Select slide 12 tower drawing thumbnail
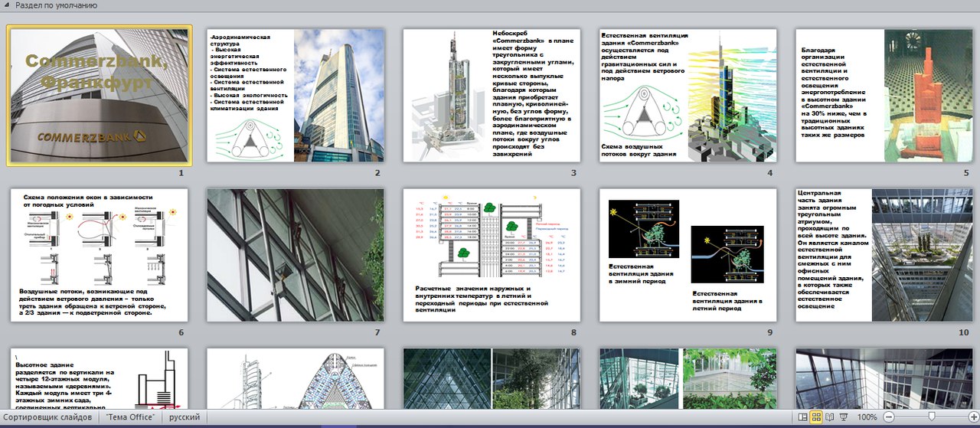The height and width of the screenshot is (428, 980). coord(296,379)
